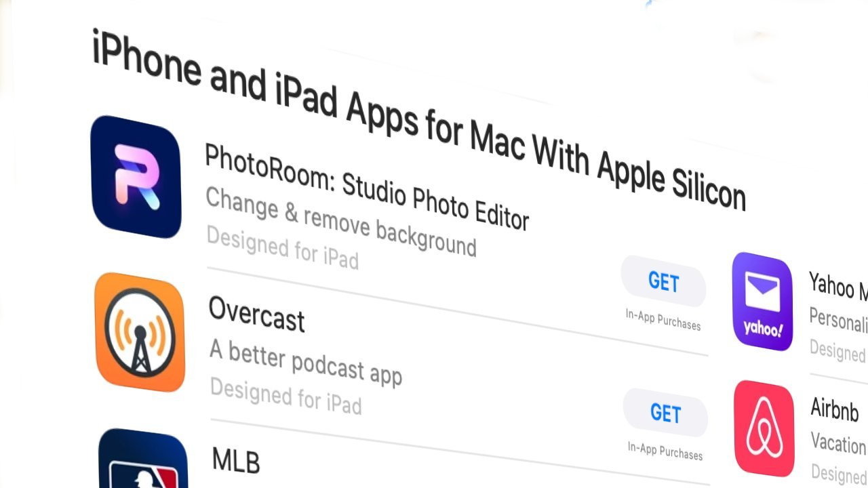Click 'Designed for iPad' label under Overcast
This screenshot has width=868, height=488.
(285, 394)
